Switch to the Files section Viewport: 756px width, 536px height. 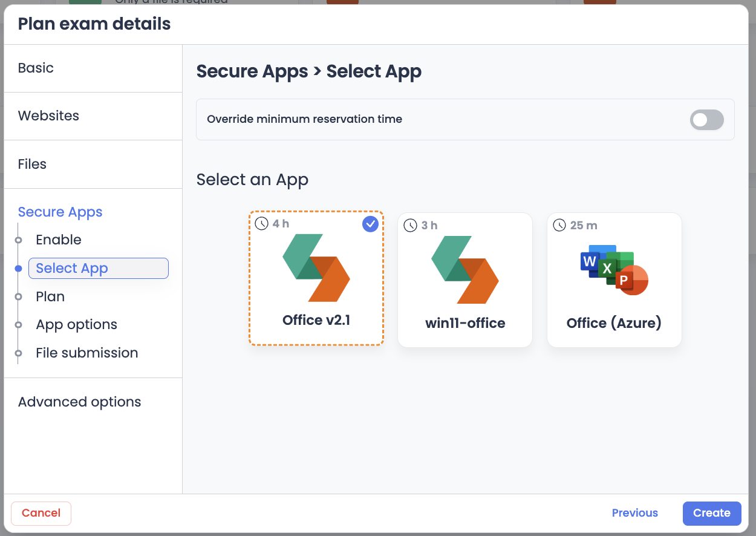coord(32,164)
